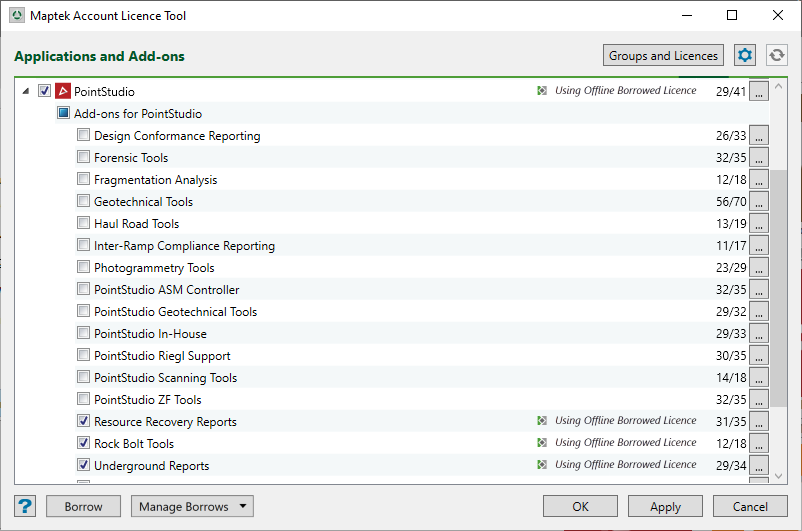The image size is (802, 531).
Task: Click borrowed licence icon beside Rock Bolt Tools
Action: pyautogui.click(x=542, y=442)
